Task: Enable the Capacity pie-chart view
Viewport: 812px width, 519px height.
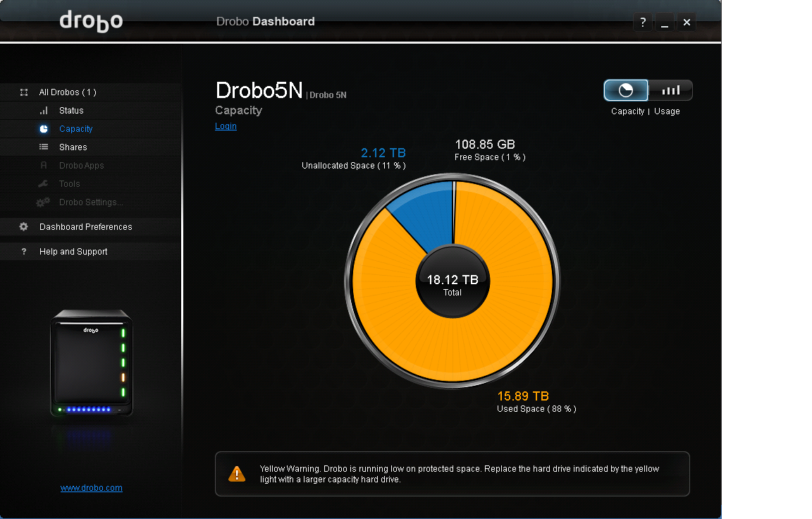Action: (x=626, y=90)
